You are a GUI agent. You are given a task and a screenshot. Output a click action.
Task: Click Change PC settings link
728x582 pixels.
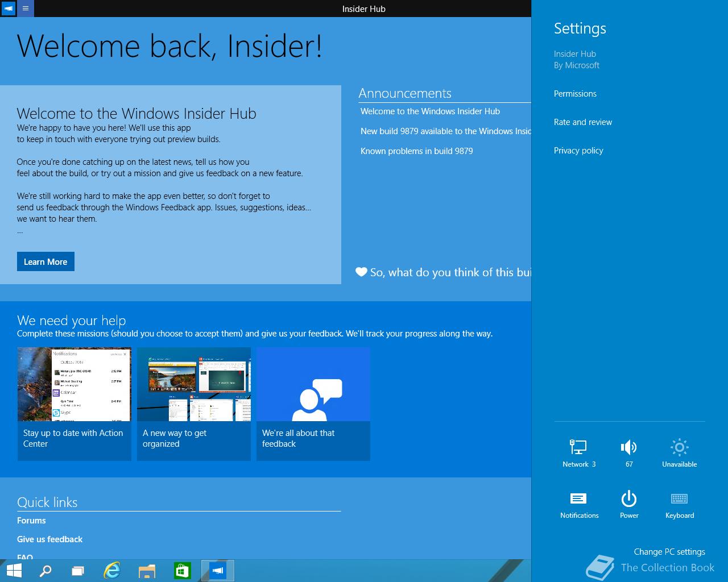click(x=669, y=551)
